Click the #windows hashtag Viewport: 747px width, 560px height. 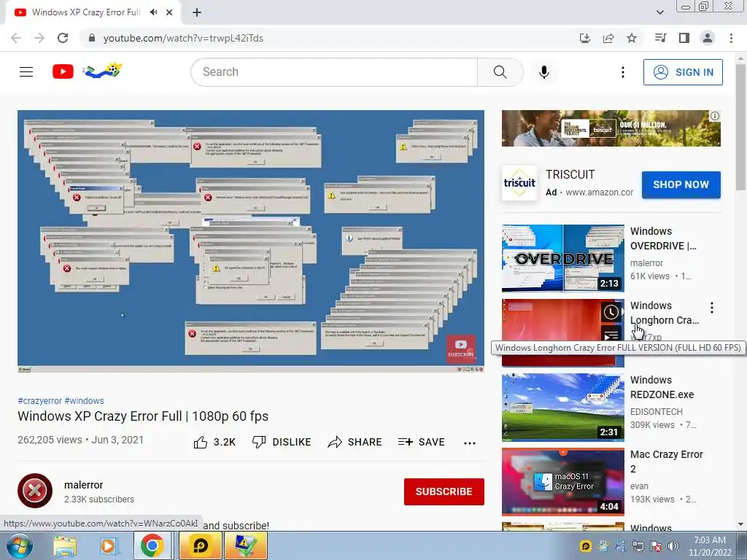point(84,401)
